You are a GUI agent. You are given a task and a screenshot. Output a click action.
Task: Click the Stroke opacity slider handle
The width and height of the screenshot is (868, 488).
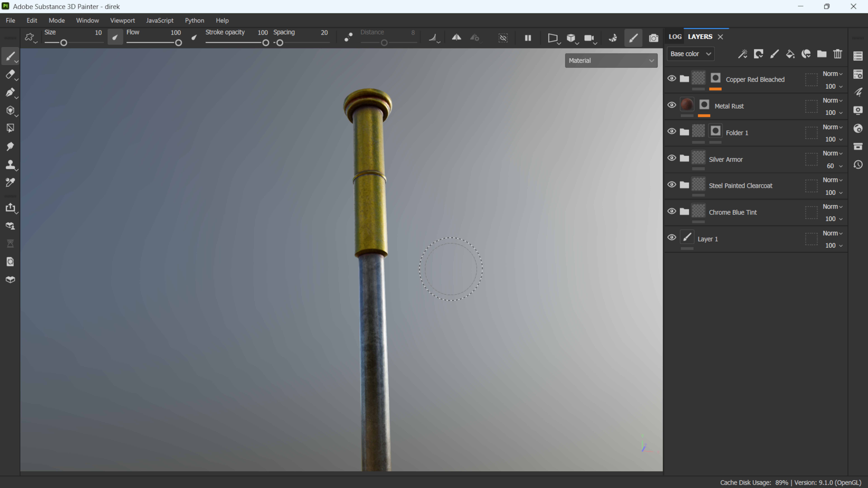point(266,43)
